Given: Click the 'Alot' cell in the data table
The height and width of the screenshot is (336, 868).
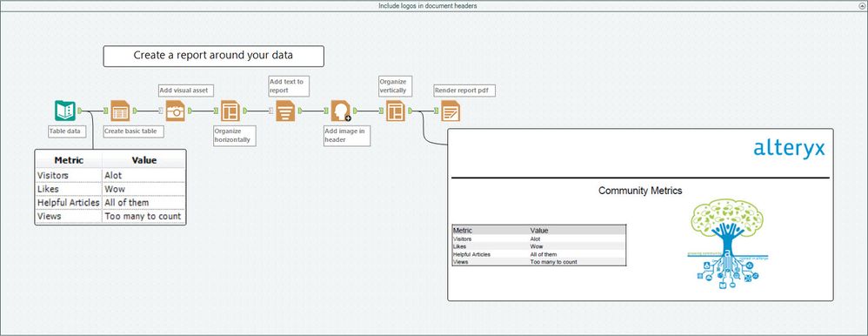Looking at the screenshot, I should (x=144, y=175).
